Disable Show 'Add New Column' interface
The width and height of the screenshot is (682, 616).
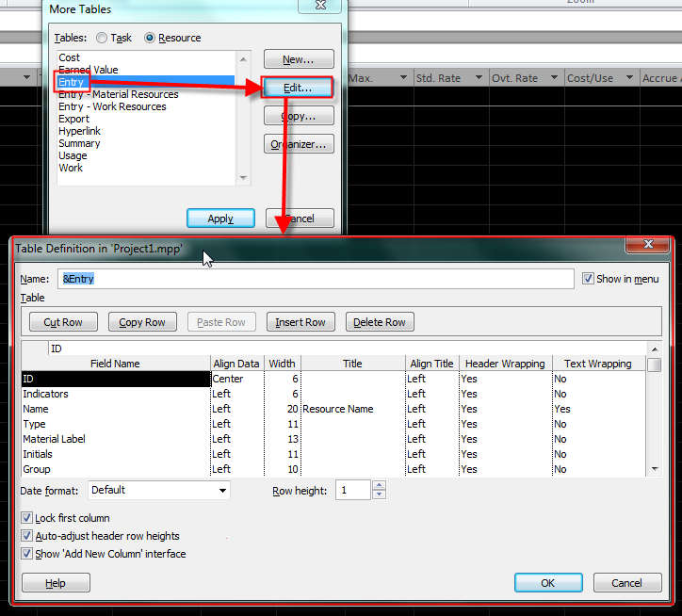coord(26,554)
